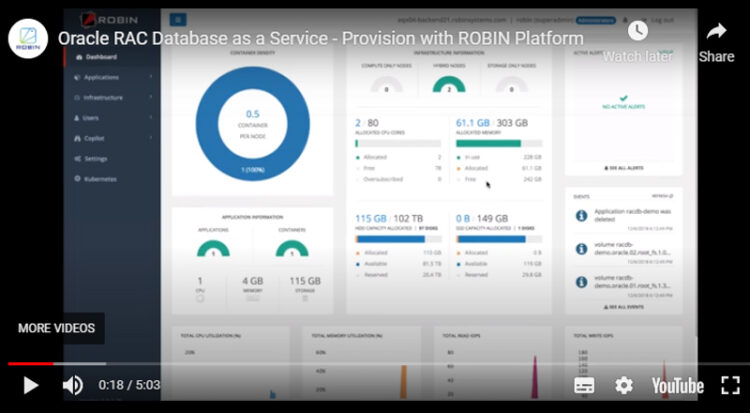Click the '115 GB' HDD allocated value

pos(371,219)
